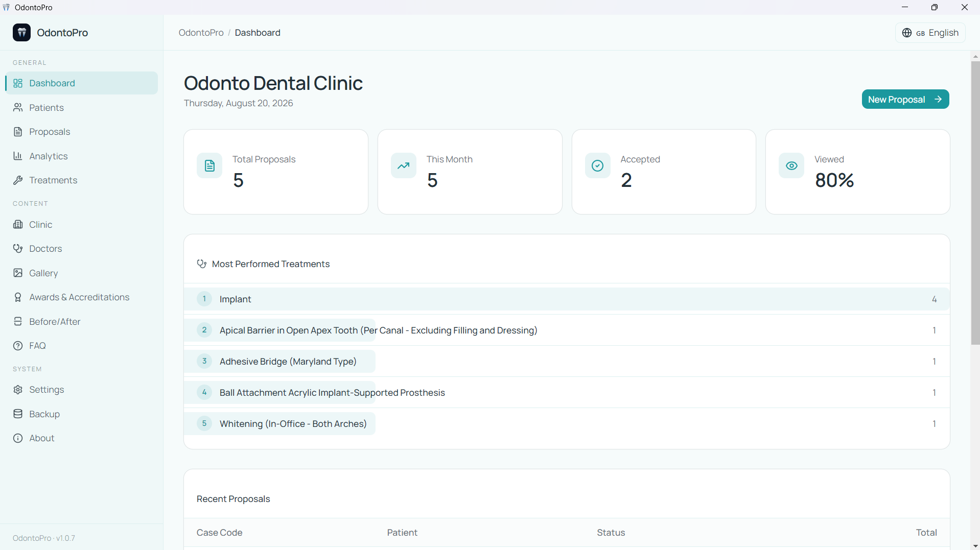The height and width of the screenshot is (550, 980).
Task: Click the Patients people icon
Action: 18,107
